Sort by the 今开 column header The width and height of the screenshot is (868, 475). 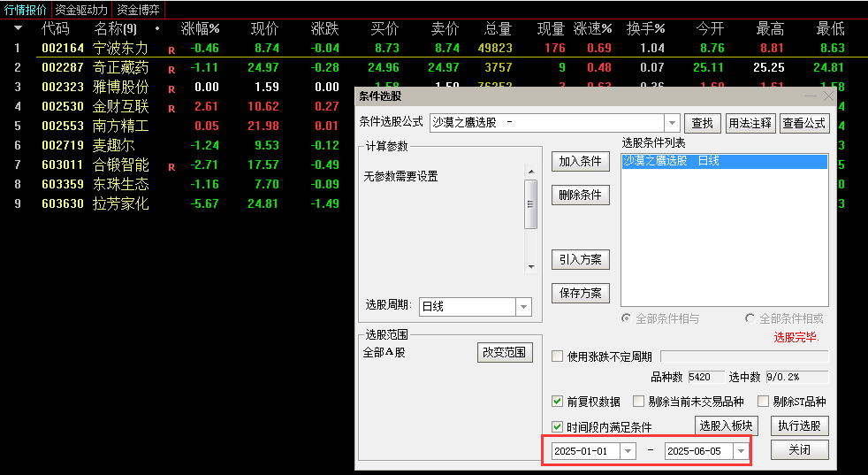[x=710, y=28]
